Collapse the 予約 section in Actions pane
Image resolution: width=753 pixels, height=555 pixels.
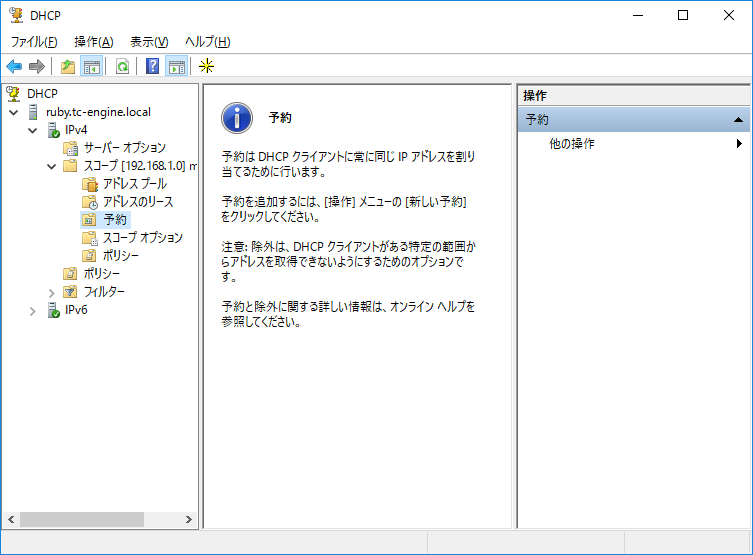click(738, 120)
